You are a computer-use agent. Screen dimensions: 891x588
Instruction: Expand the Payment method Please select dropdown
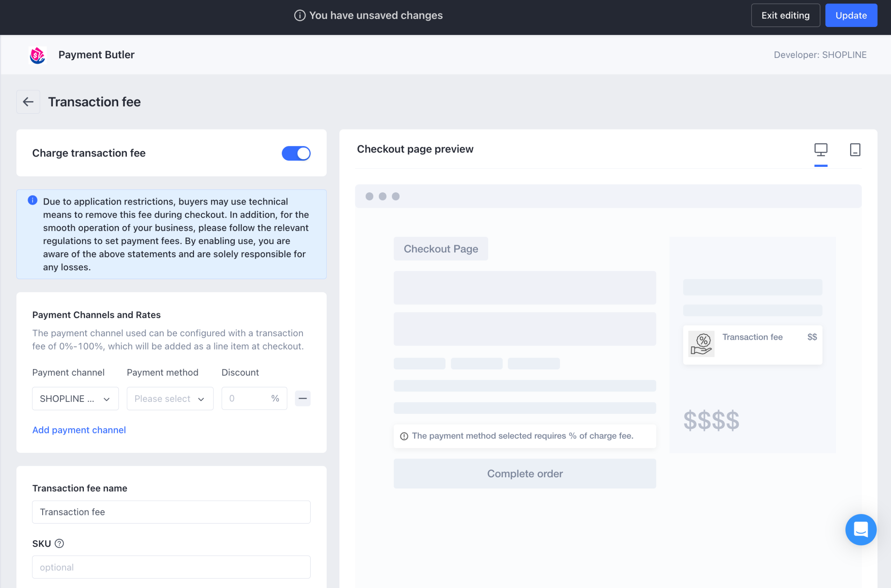click(x=169, y=399)
